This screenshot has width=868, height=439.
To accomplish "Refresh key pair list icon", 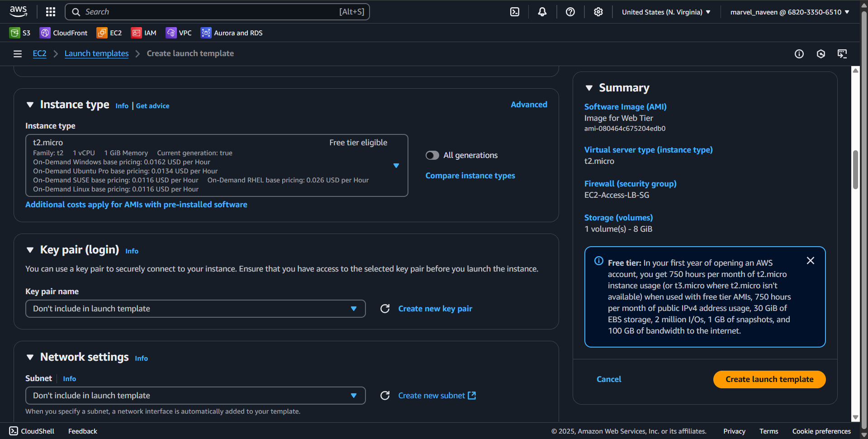I will pos(385,309).
